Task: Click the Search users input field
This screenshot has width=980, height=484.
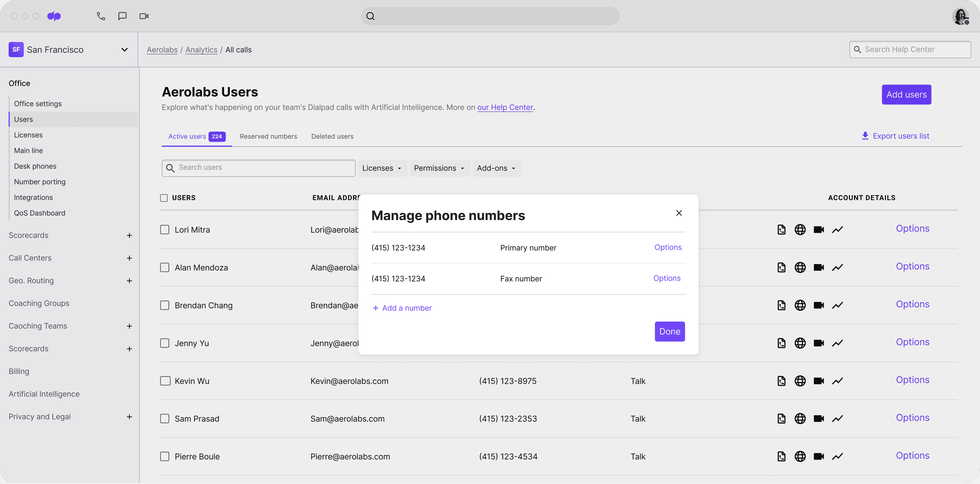Action: click(x=258, y=168)
